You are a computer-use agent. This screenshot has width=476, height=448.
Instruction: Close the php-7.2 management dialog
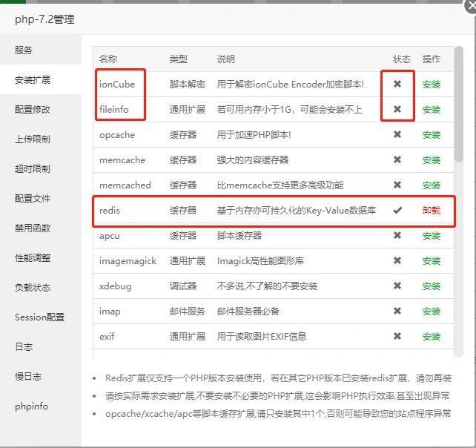click(x=469, y=4)
